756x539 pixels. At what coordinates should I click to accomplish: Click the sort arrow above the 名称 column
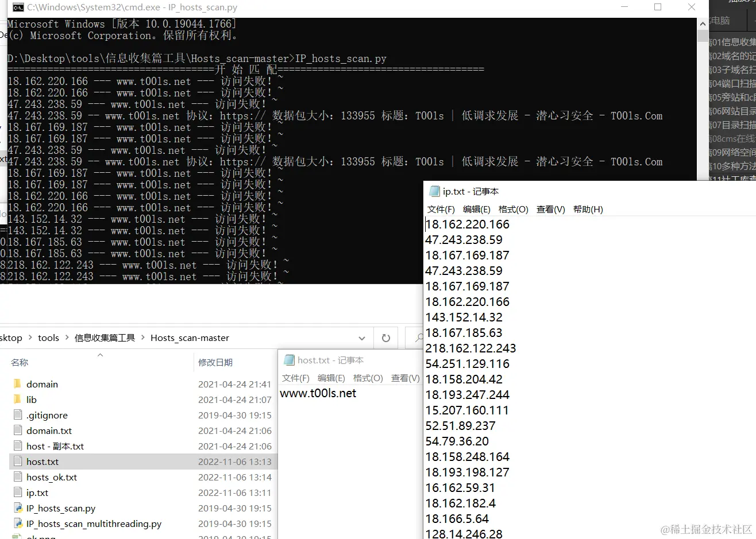(x=100, y=355)
